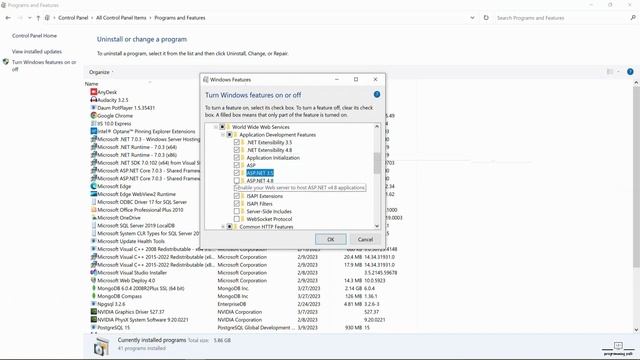Click OK in the Windows Features dialog
The image size is (640, 360).
[x=331, y=239]
